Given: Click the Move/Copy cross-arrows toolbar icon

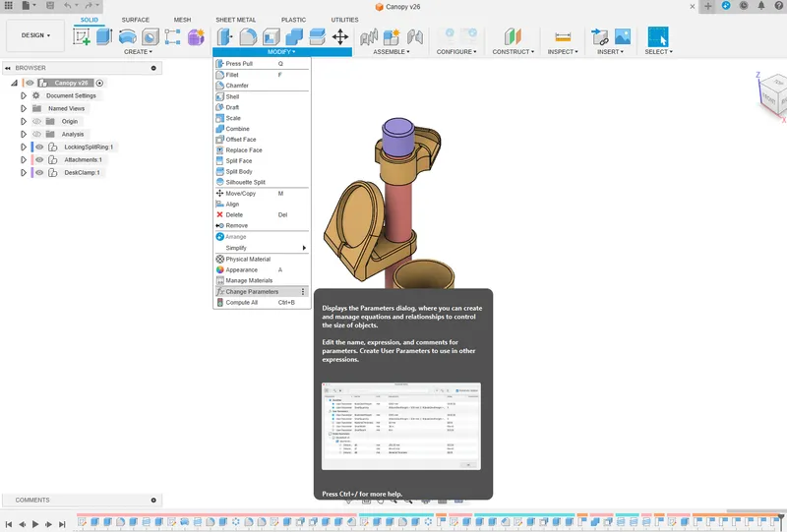Looking at the screenshot, I should [340, 36].
